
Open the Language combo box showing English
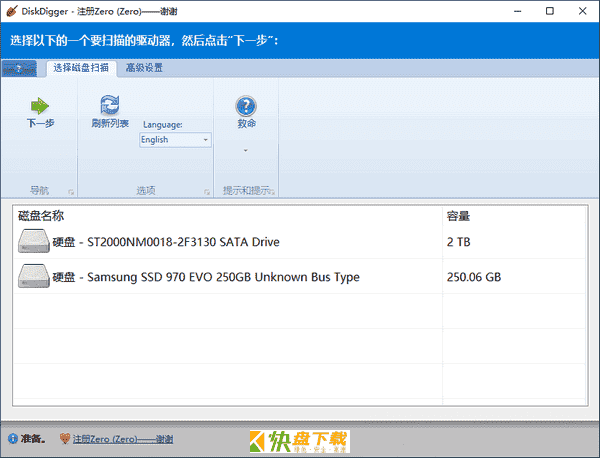[x=175, y=140]
